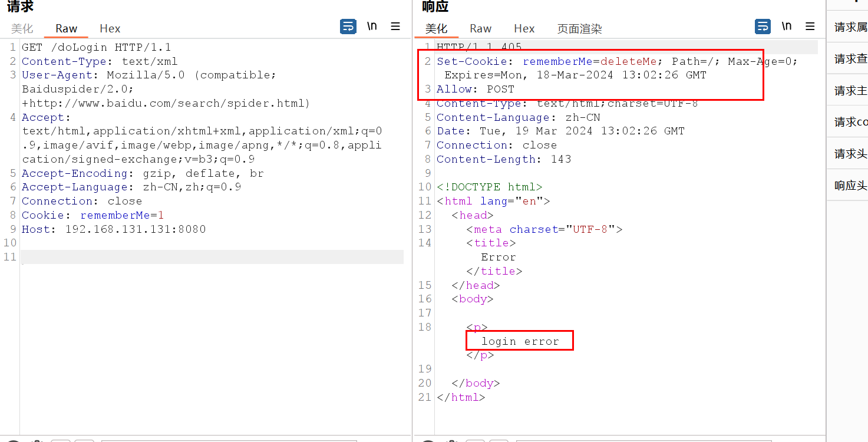Click 'Accept-Encoding: gzip, deflate, br' line
This screenshot has height=442, width=868.
click(143, 173)
